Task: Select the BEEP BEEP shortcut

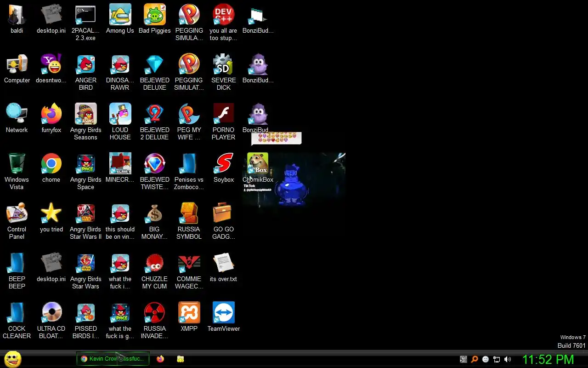Action: 17,263
